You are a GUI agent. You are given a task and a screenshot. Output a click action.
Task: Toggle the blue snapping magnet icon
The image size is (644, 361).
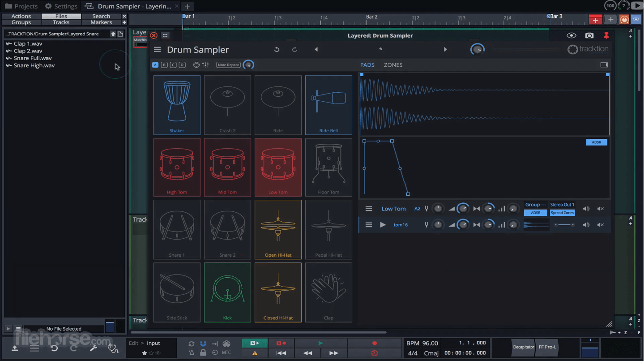(x=203, y=344)
